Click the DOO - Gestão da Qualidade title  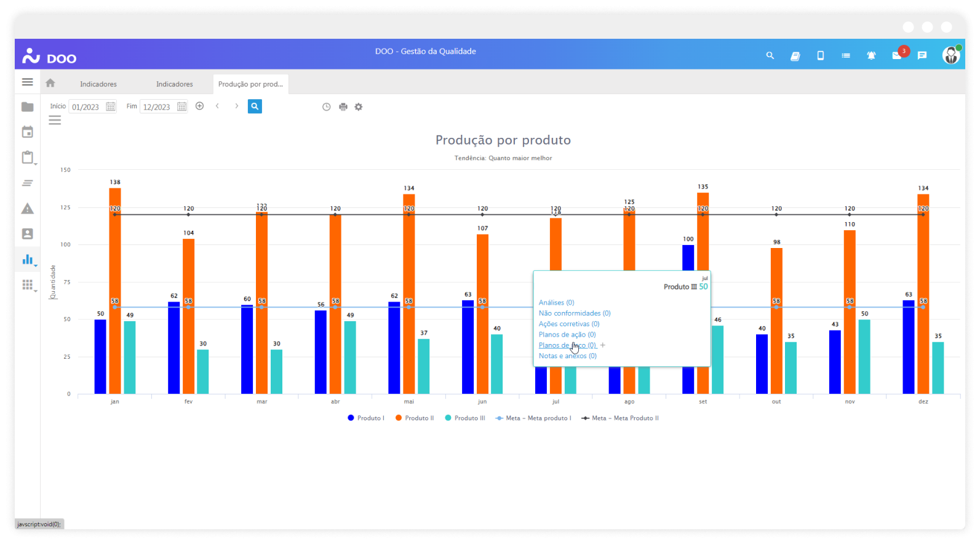(x=425, y=52)
